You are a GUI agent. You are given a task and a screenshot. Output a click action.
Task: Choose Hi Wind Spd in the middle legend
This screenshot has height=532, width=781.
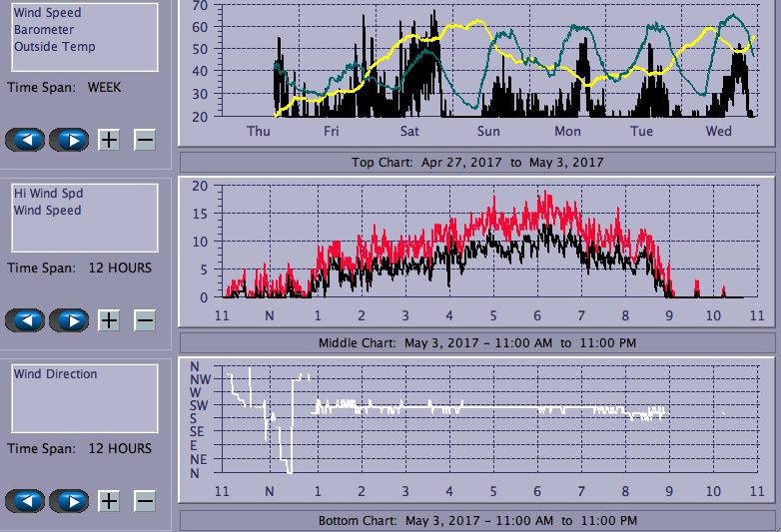[43, 194]
